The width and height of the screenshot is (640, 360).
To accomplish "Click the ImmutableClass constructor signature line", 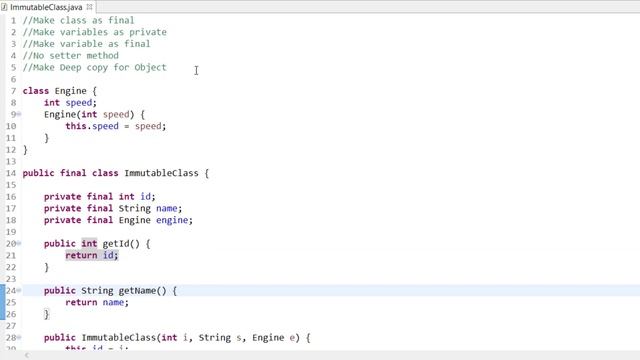I will [x=177, y=338].
